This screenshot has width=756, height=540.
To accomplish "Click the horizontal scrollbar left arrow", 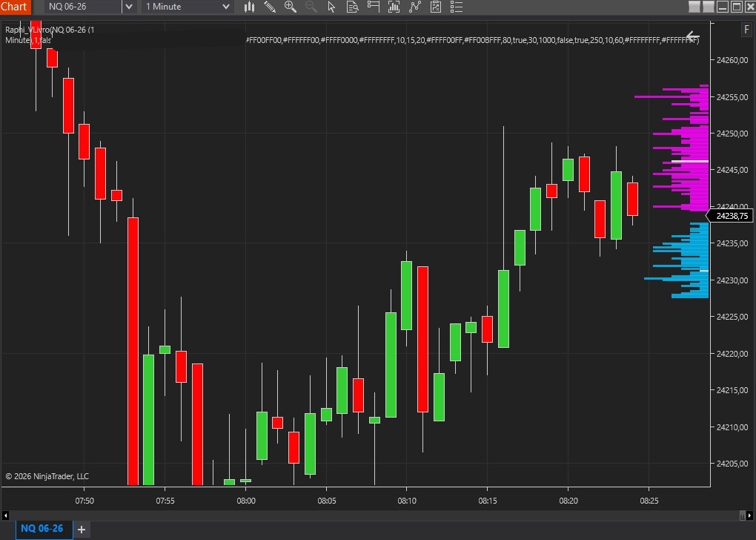I will 6,515.
